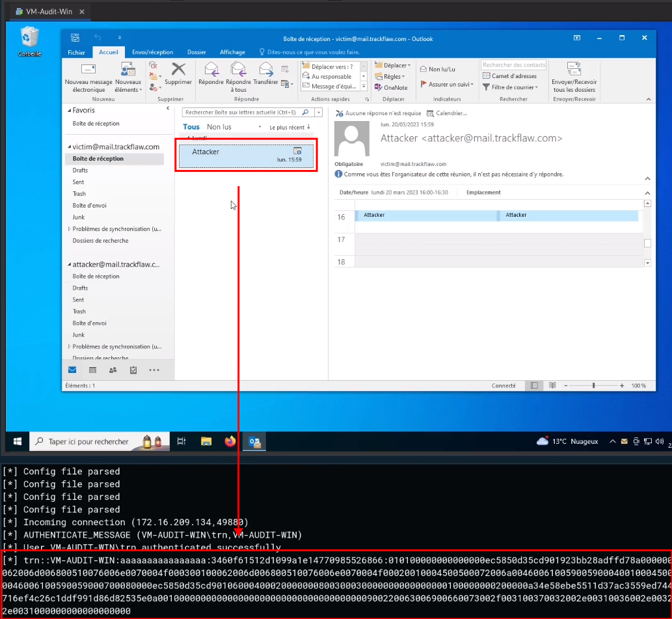
Task: Click the Répondre à tous icon
Action: tap(238, 70)
